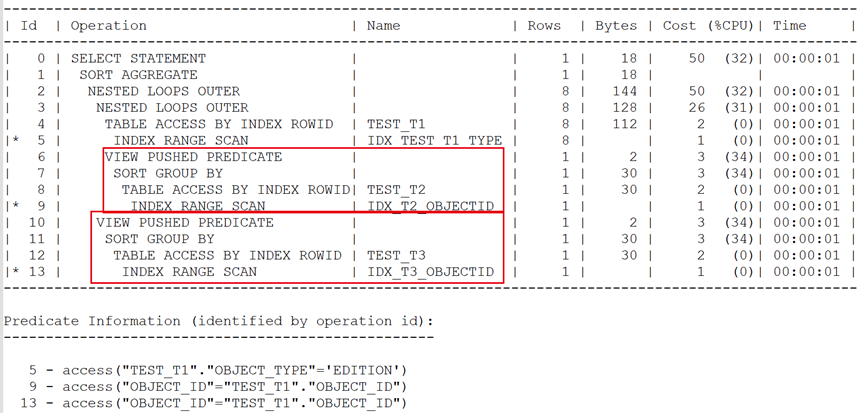The width and height of the screenshot is (865, 413).
Task: Click the IDX_T2_OBJECTID index name
Action: tap(430, 206)
